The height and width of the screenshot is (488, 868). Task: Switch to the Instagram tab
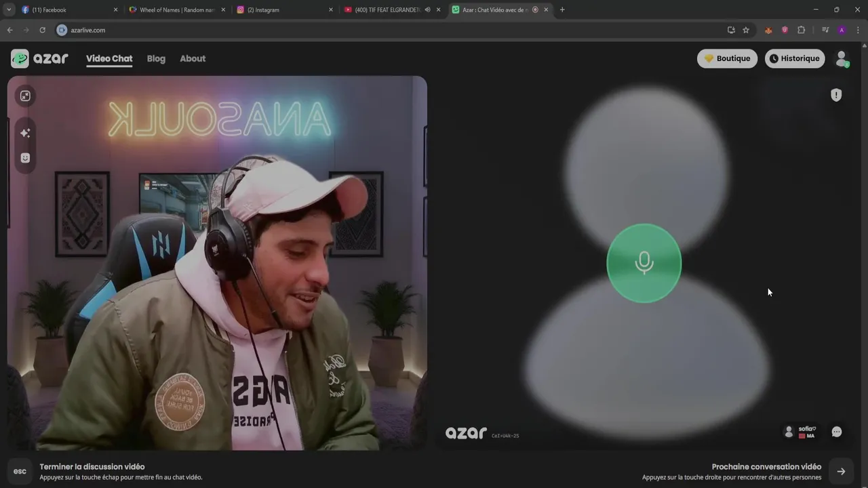pos(283,9)
